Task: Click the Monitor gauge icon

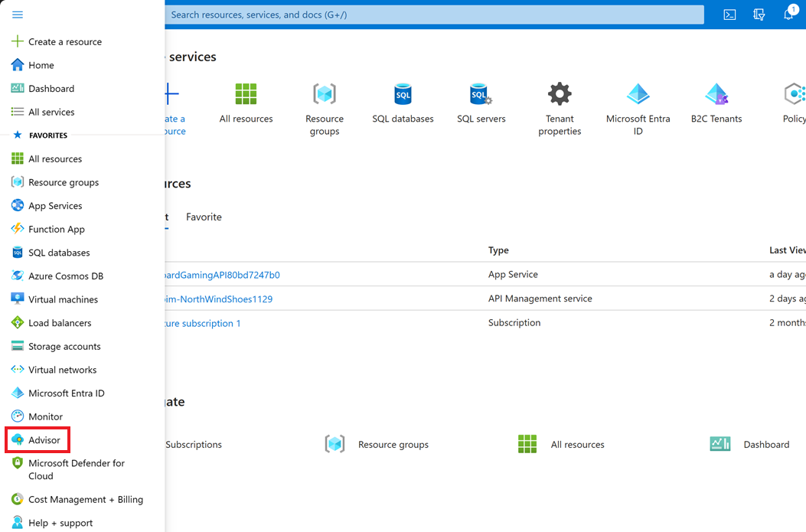Action: [18, 416]
